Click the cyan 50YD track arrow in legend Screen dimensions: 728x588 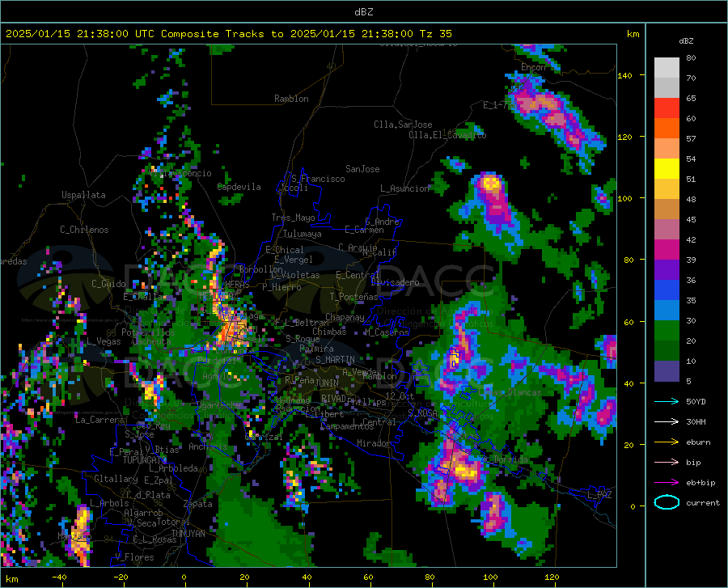(x=667, y=401)
